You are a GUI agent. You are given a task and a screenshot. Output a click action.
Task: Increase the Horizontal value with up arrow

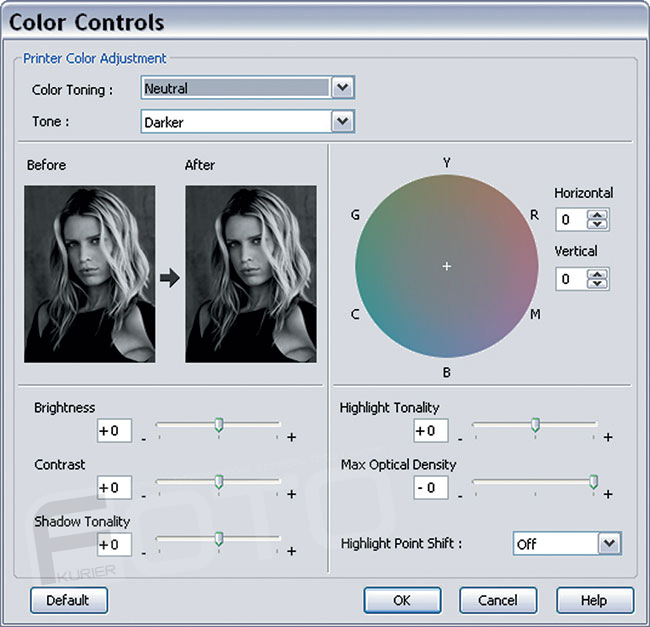coord(598,214)
